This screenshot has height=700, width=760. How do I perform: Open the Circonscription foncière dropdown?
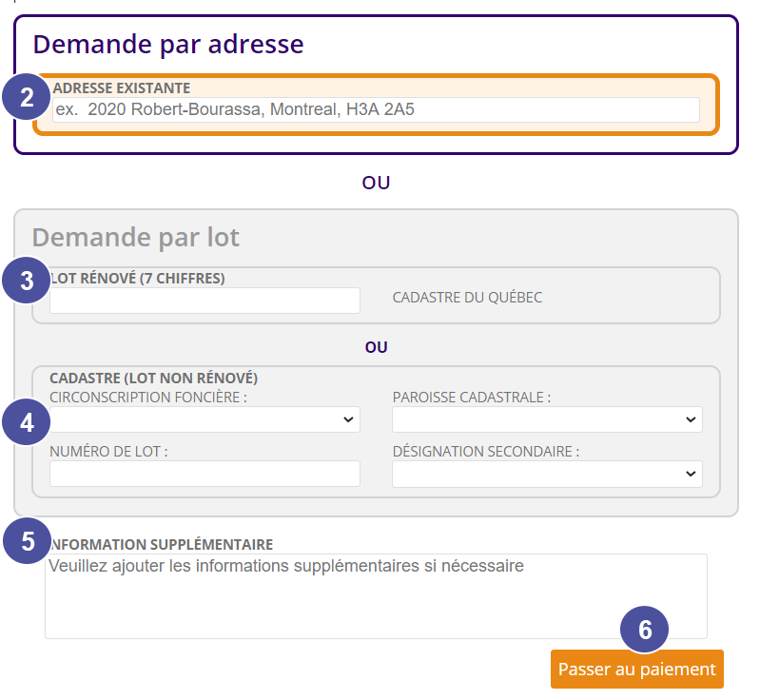point(205,419)
